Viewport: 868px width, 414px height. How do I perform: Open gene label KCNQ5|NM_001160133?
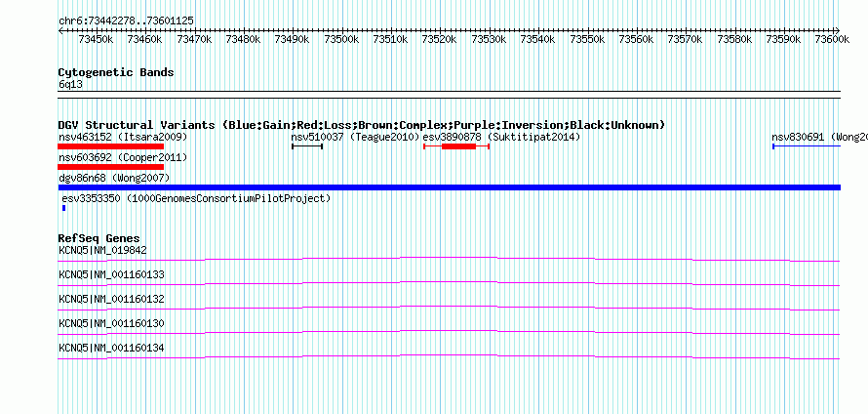tap(111, 275)
